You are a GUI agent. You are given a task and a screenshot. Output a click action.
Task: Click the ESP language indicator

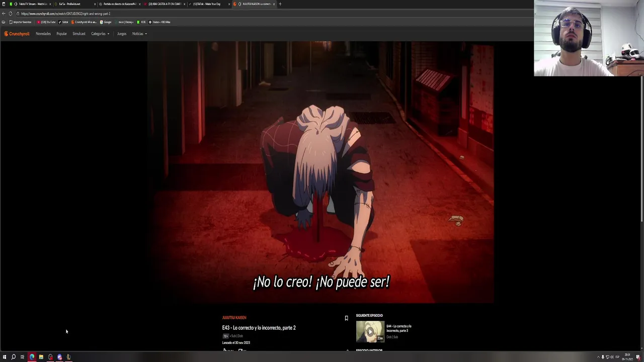point(618,357)
